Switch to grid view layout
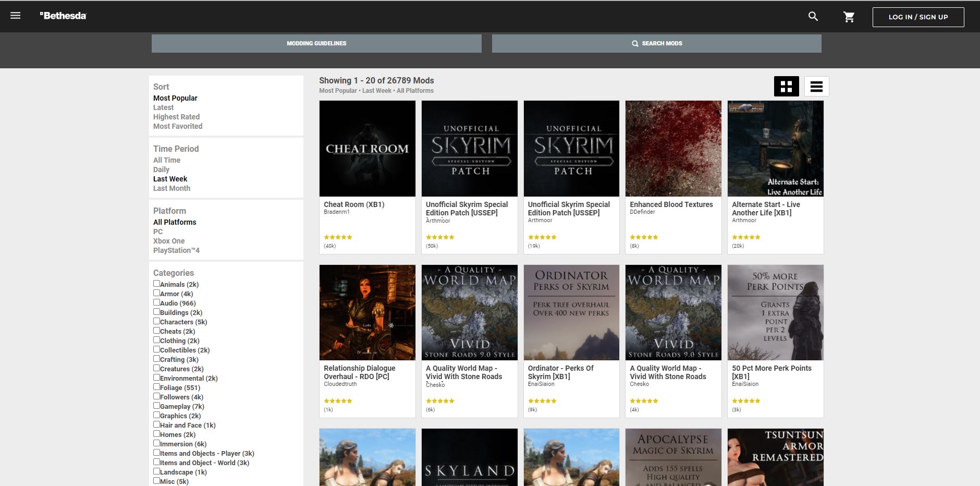Viewport: 980px width, 486px height. pyautogui.click(x=787, y=87)
